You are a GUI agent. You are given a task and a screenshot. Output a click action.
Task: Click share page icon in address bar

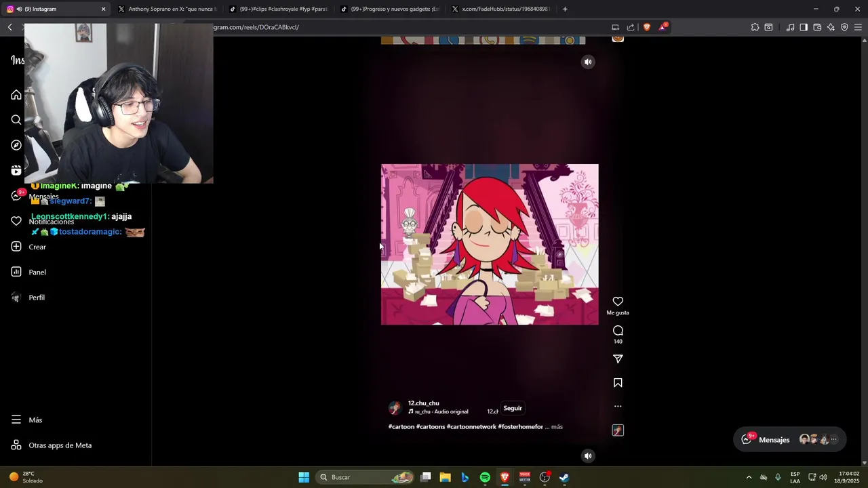point(631,27)
